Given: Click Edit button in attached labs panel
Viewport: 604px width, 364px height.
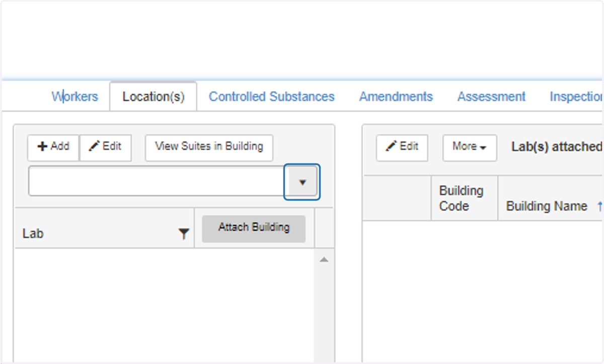Looking at the screenshot, I should 402,148.
